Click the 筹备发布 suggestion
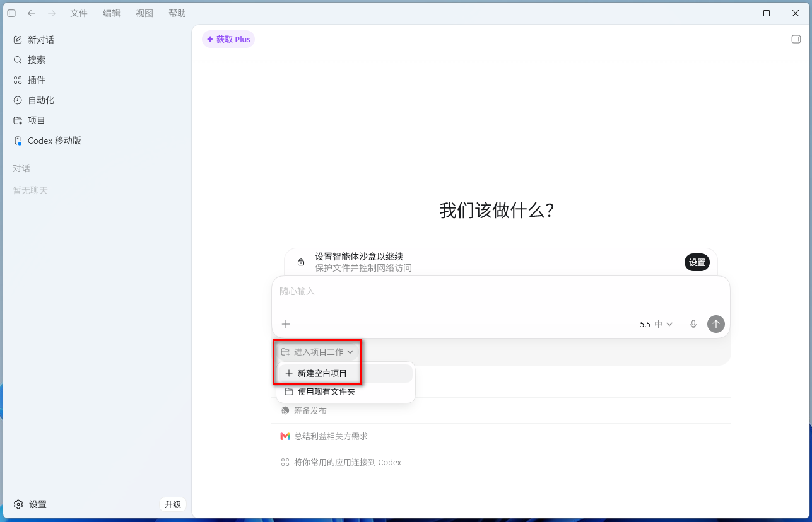The width and height of the screenshot is (812, 522). point(501,410)
